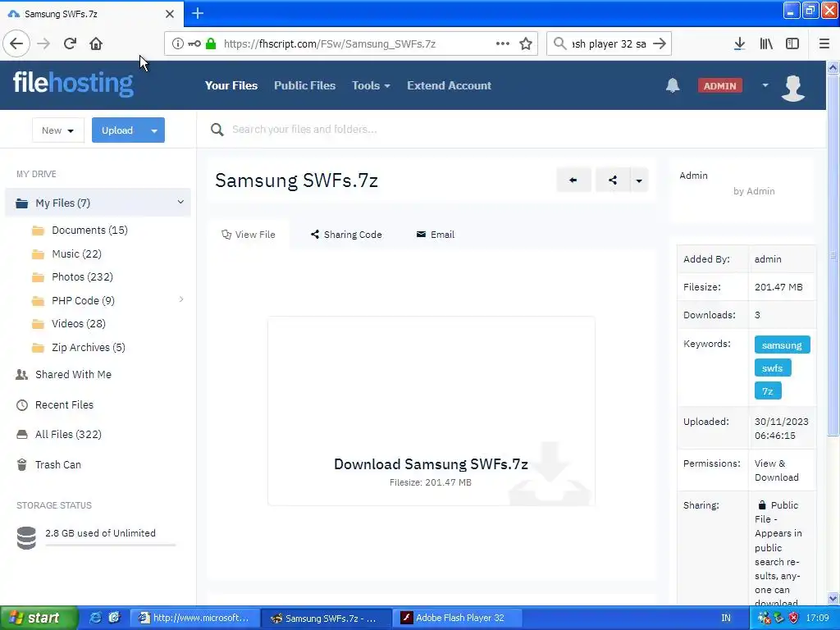Open the Photos (232) folder
This screenshot has height=630, width=840.
click(x=82, y=277)
